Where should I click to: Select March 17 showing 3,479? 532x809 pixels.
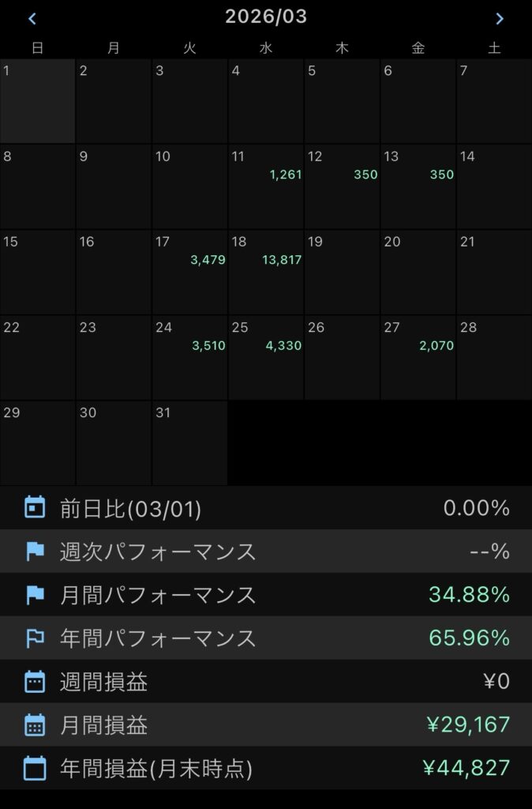point(189,272)
